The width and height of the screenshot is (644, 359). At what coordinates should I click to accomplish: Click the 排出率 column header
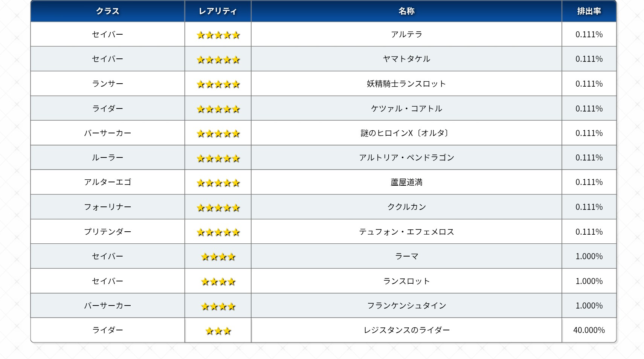589,11
